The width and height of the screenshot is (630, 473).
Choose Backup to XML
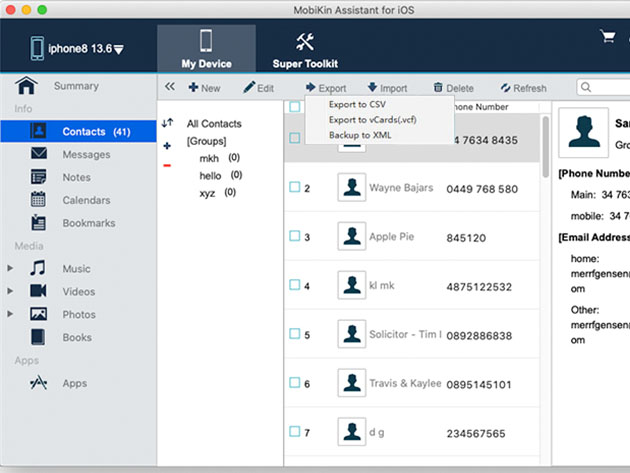360,135
